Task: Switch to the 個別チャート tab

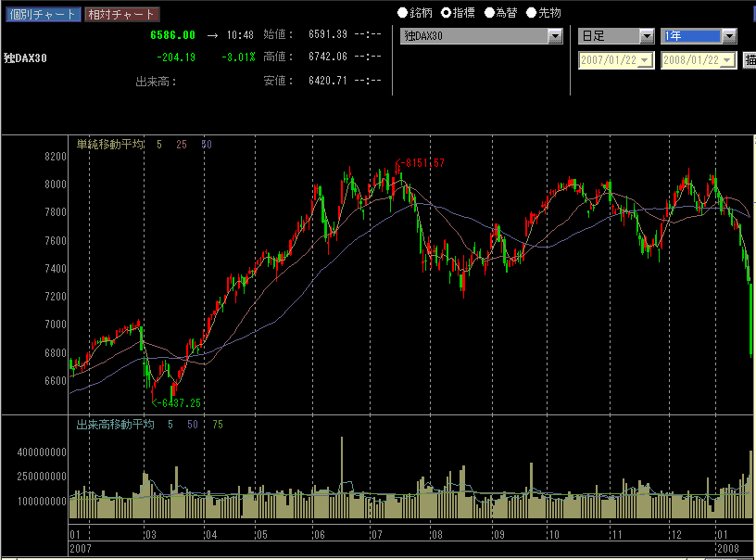Action: point(43,14)
